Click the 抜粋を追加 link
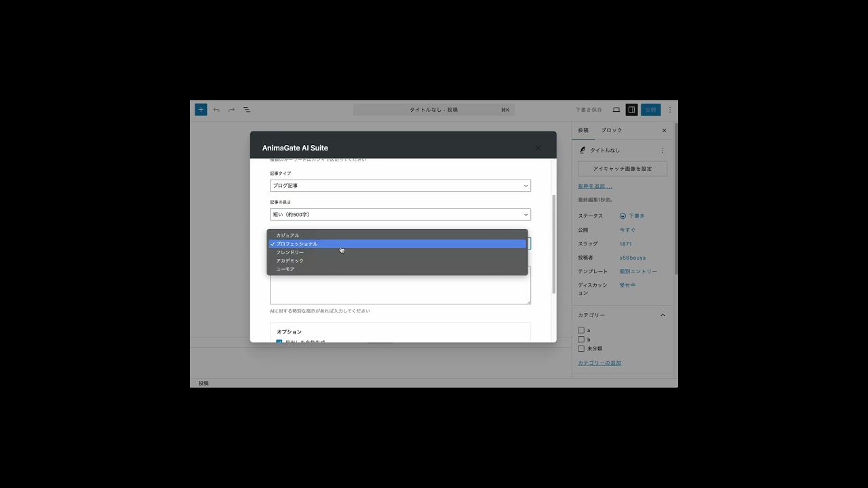The width and height of the screenshot is (868, 488). coord(595,186)
